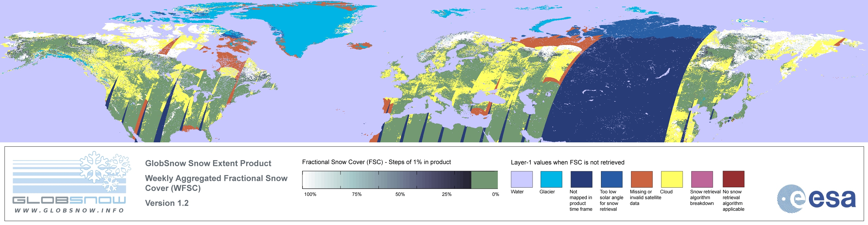Click the yellow Cloud legend swatch
The height and width of the screenshot is (225, 868).
point(671,179)
